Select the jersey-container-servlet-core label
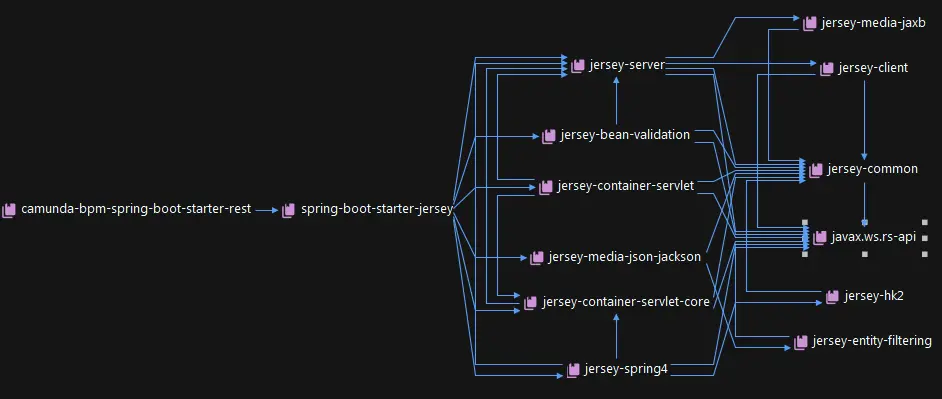Screen dimensions: 942x399 (626, 302)
